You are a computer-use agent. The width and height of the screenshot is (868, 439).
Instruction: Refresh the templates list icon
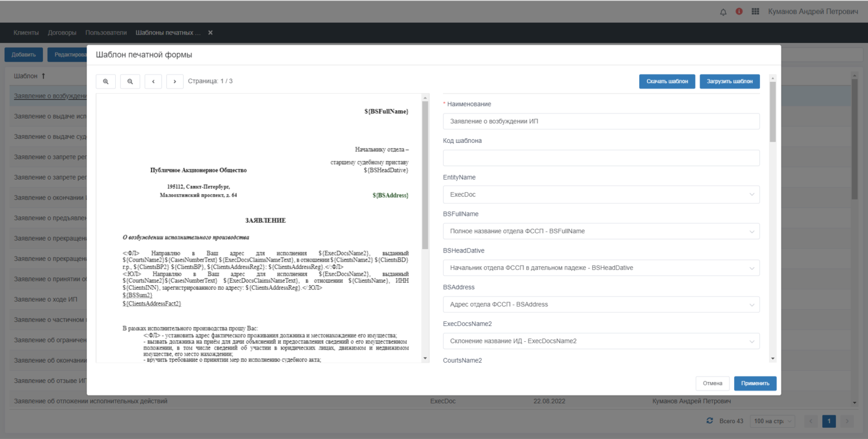(710, 421)
